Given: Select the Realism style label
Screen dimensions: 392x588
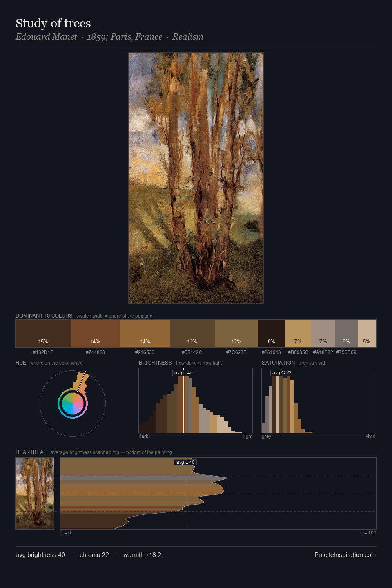Looking at the screenshot, I should 188,37.
